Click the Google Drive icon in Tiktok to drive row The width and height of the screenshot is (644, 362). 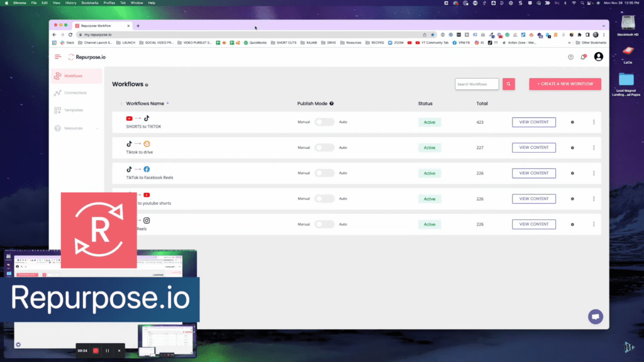click(147, 144)
